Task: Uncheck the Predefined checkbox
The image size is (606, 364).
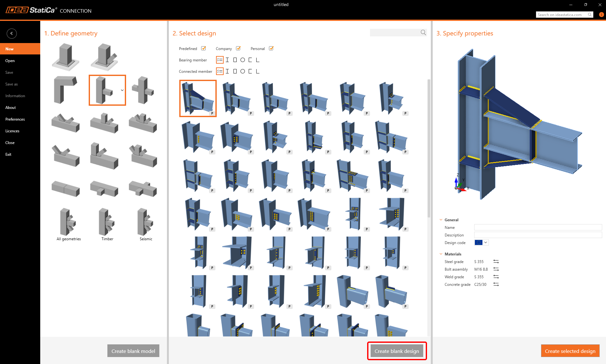Action: (x=203, y=48)
